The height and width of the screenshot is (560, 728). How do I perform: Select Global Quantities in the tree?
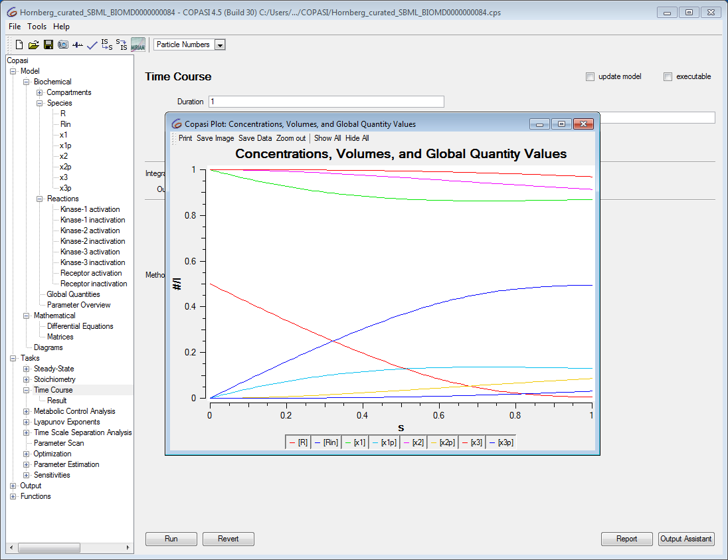73,294
